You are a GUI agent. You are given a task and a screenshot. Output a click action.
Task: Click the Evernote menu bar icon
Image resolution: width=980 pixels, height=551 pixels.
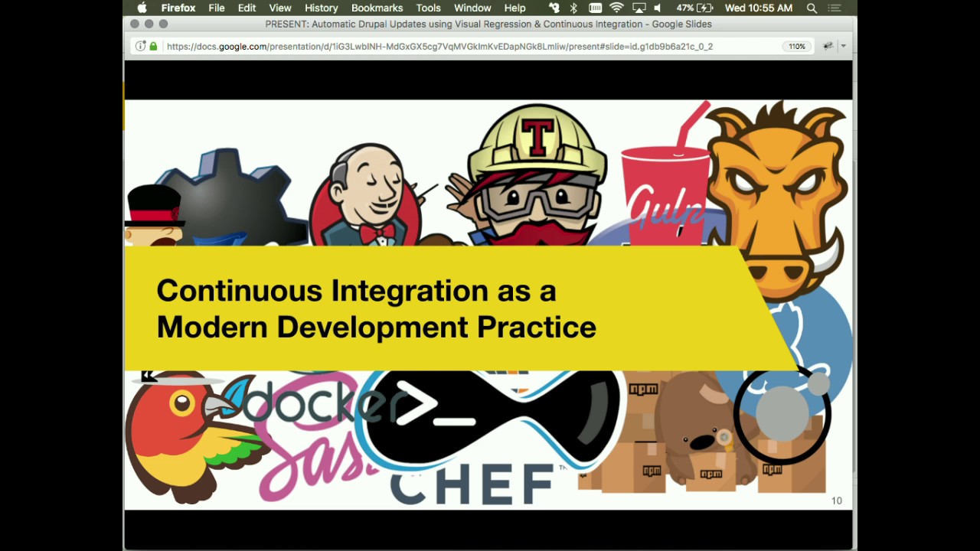tap(553, 8)
